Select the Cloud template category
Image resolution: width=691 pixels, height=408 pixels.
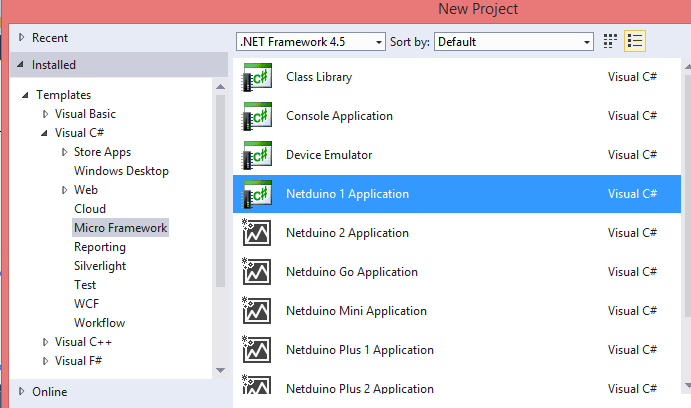click(x=90, y=209)
